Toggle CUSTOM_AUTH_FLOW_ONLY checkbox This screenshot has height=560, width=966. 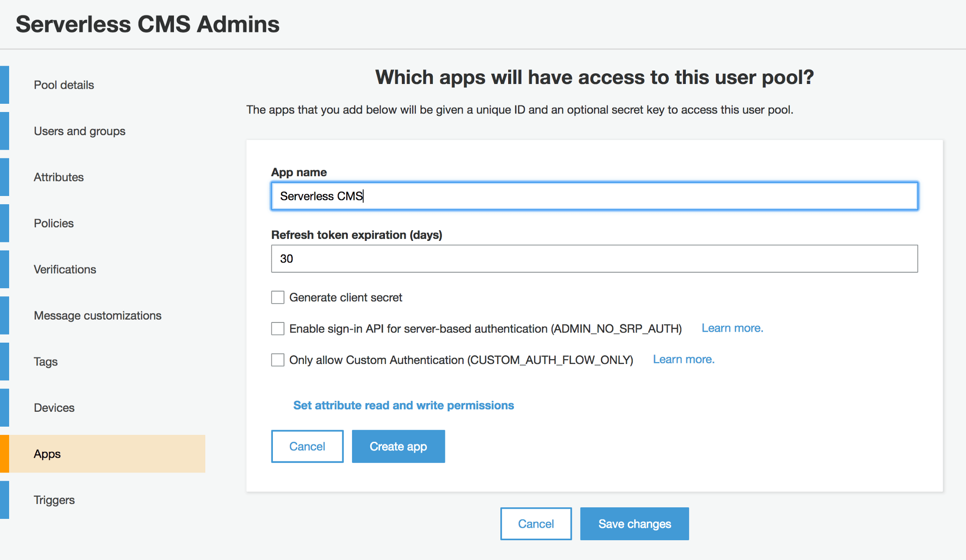(x=278, y=360)
